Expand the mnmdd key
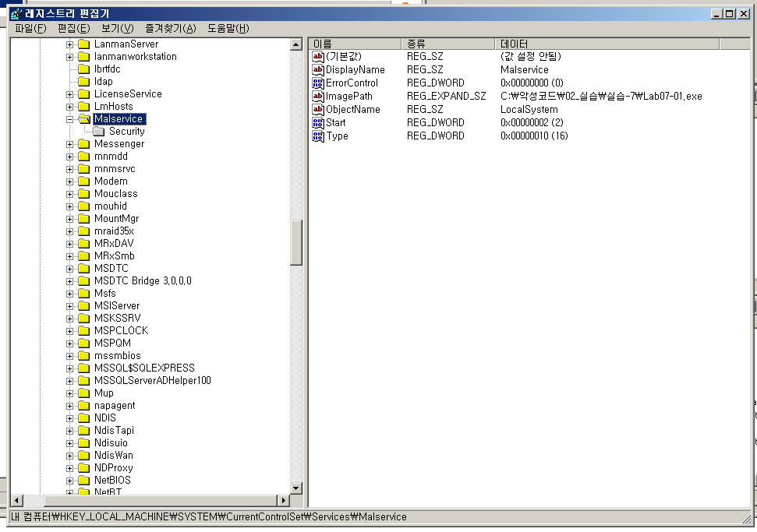757x532 pixels. 69,157
